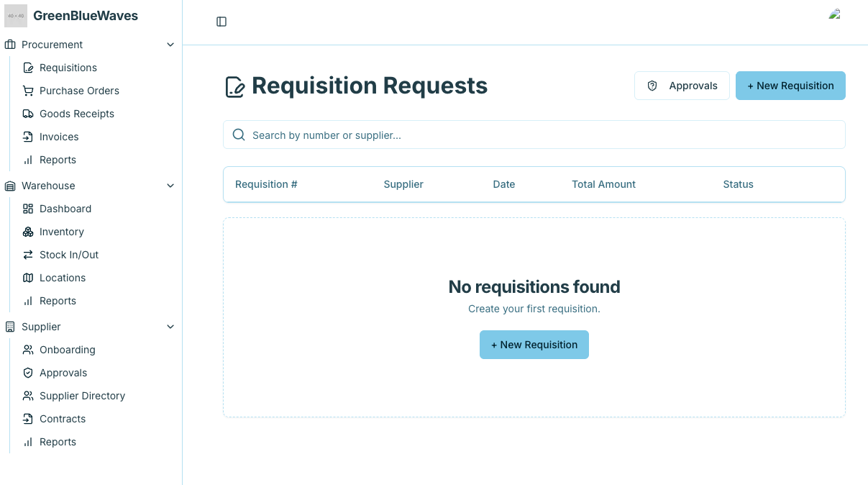Click the Purchase Orders cart icon
The image size is (868, 485).
(28, 91)
